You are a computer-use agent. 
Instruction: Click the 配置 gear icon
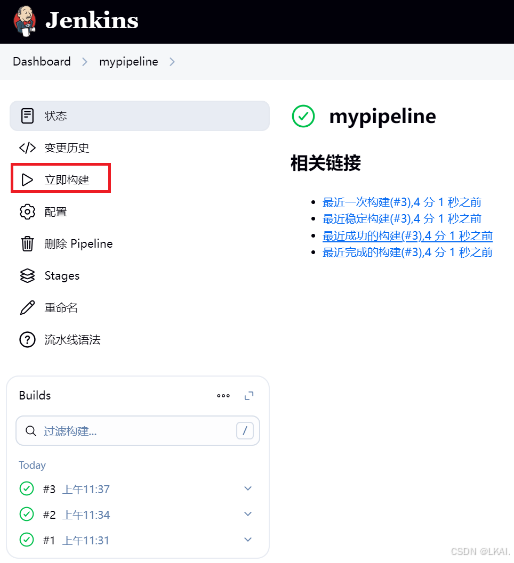[x=27, y=212]
